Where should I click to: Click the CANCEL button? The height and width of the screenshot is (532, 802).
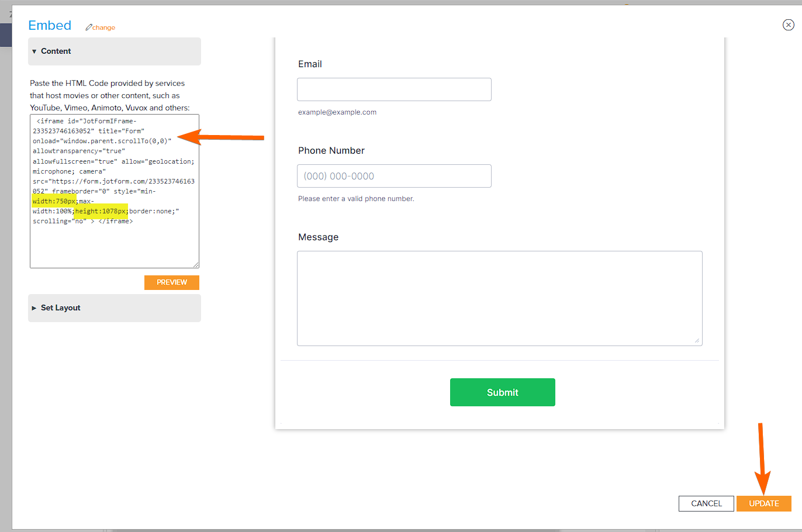(x=706, y=503)
